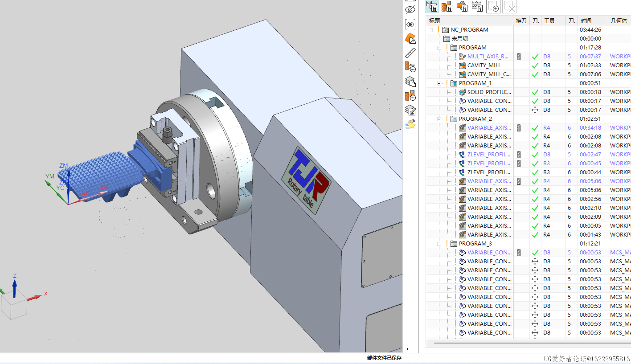631x364 pixels.
Task: Click the 时间 column header
Action: click(x=593, y=21)
